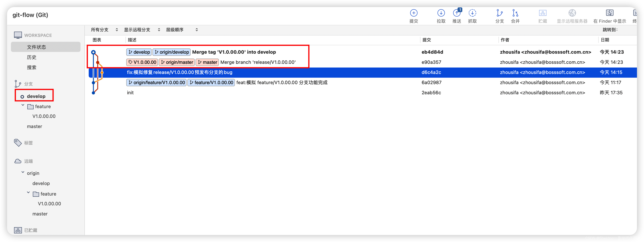Screen dimensions: 644x242
Task: Click the Author (作者) column header
Action: pos(505,40)
